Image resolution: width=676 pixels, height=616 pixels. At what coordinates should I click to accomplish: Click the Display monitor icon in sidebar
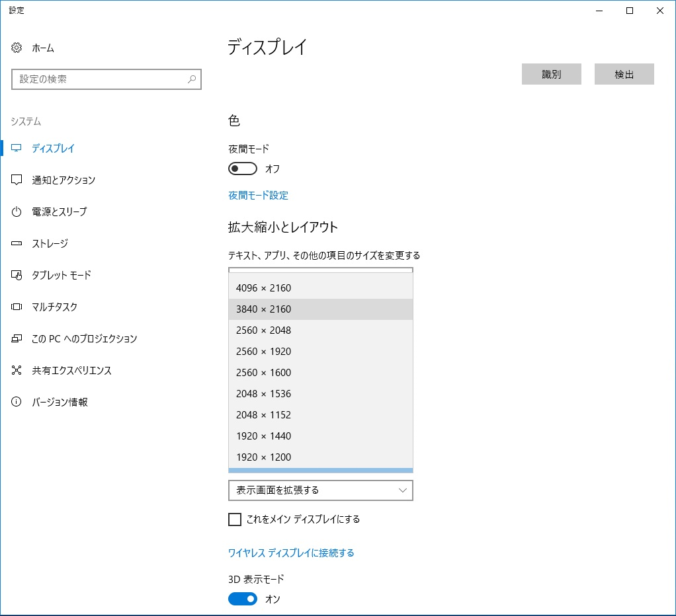tap(17, 149)
